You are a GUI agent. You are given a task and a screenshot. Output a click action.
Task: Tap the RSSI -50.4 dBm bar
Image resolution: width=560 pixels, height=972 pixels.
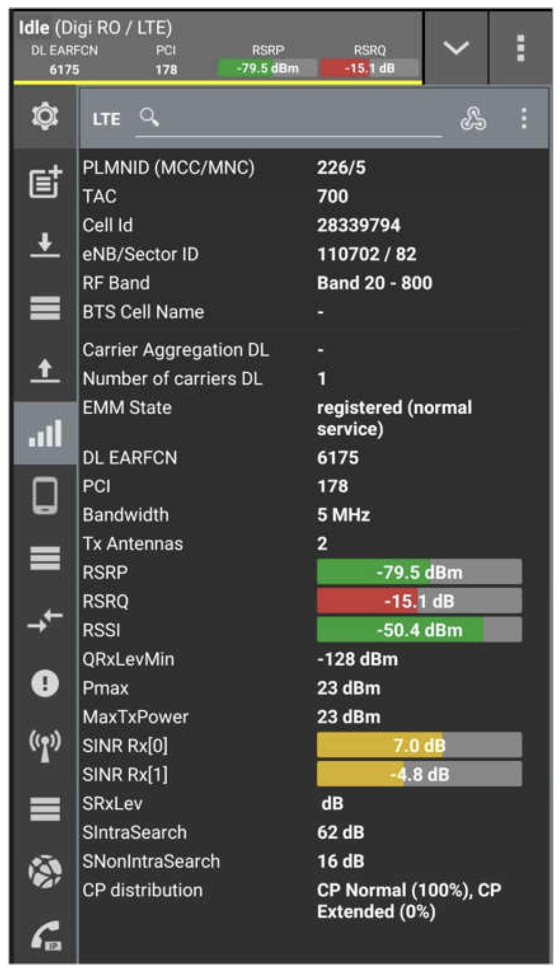[x=419, y=630]
